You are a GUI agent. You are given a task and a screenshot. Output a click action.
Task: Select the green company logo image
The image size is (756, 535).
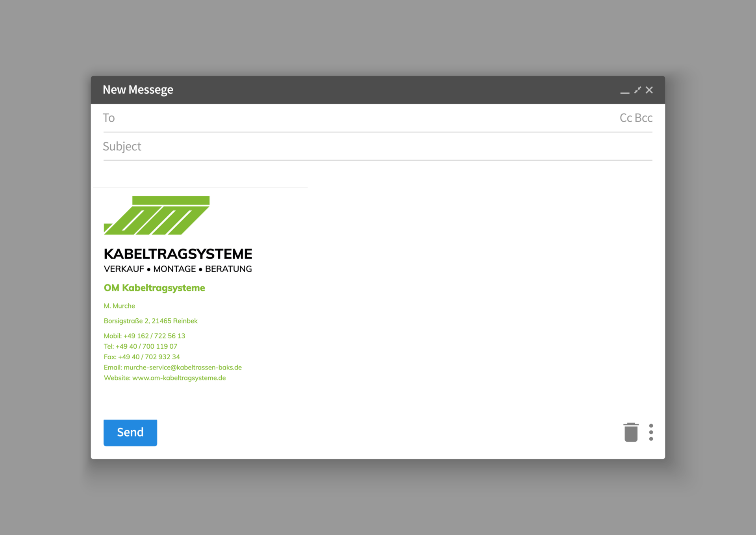point(157,215)
